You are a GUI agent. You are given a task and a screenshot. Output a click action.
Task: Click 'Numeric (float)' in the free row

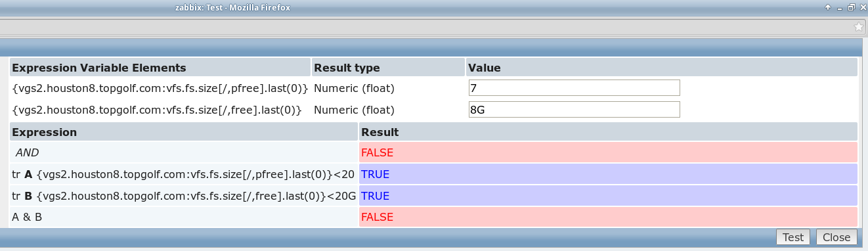[x=355, y=110]
